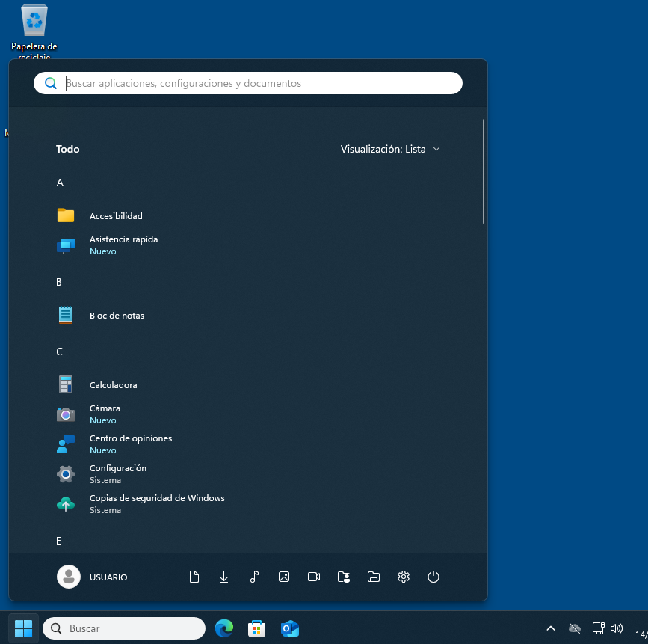The height and width of the screenshot is (644, 648).
Task: Click the letter C section header
Action: click(x=60, y=352)
